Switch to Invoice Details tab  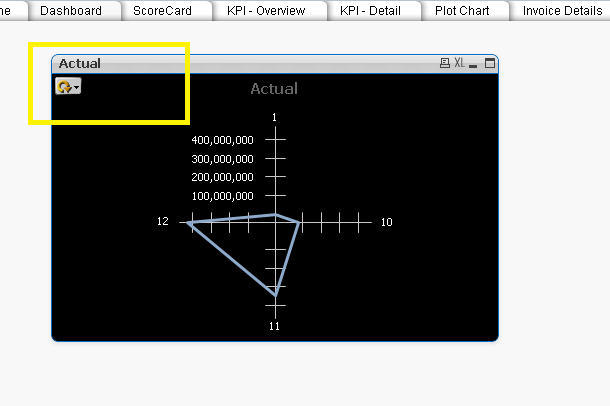(x=562, y=10)
